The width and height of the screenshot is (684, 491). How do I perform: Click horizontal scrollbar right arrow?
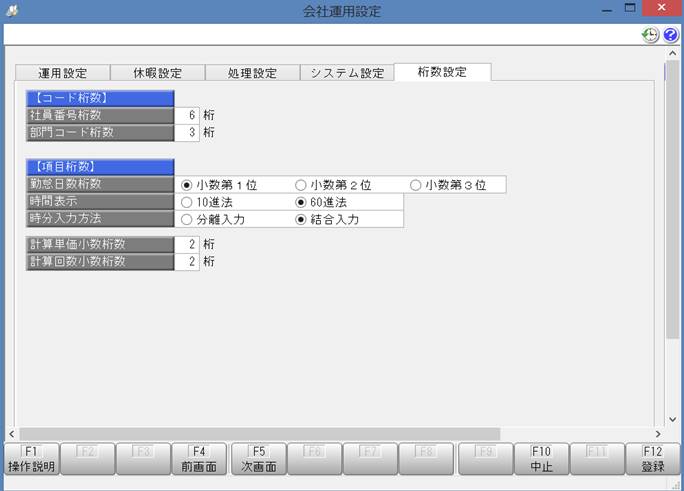click(x=658, y=434)
